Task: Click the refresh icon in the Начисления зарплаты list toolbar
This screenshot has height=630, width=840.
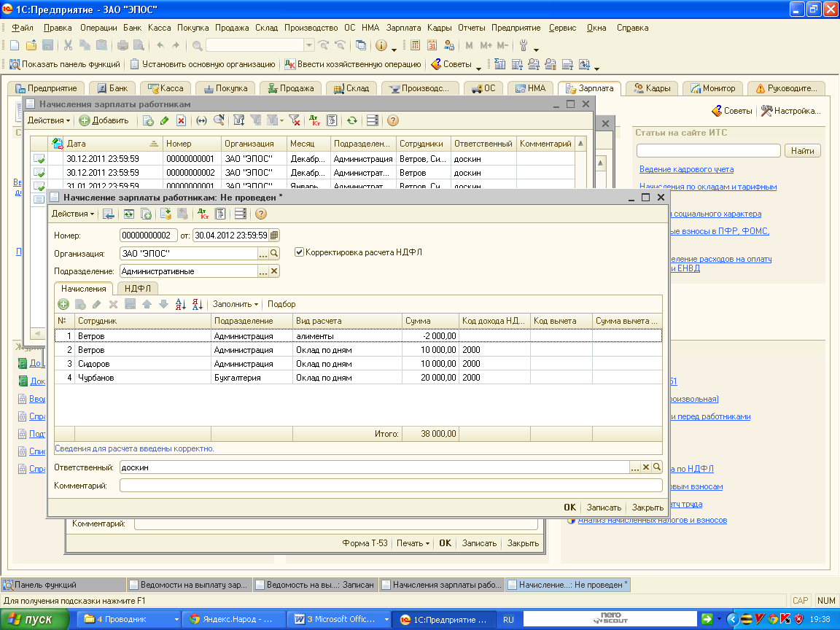Action: tap(352, 120)
